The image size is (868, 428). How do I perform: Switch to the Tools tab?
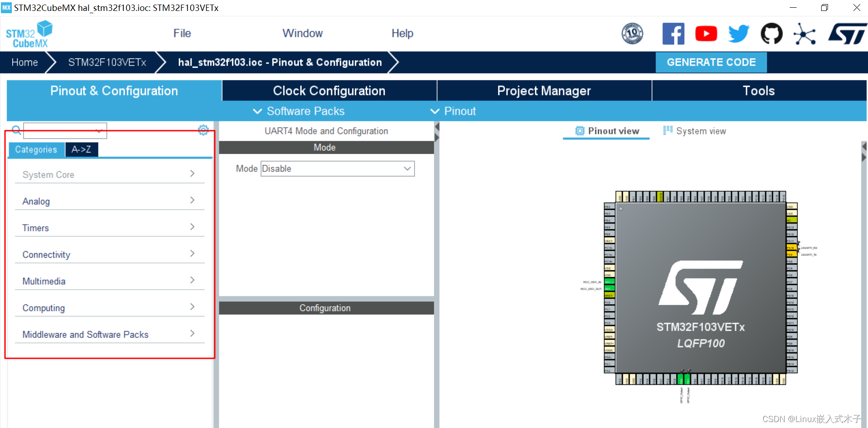coord(759,91)
